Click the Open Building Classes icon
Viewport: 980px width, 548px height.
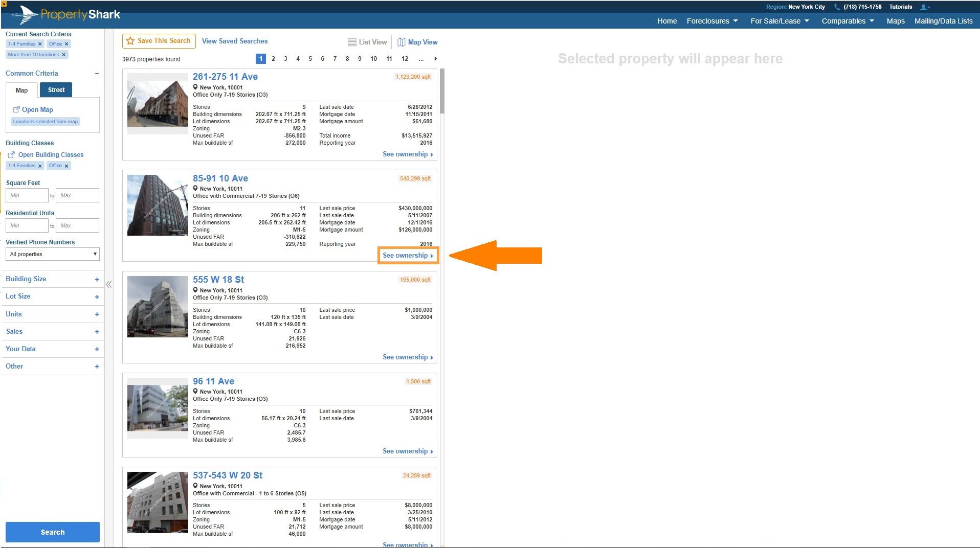(x=11, y=154)
